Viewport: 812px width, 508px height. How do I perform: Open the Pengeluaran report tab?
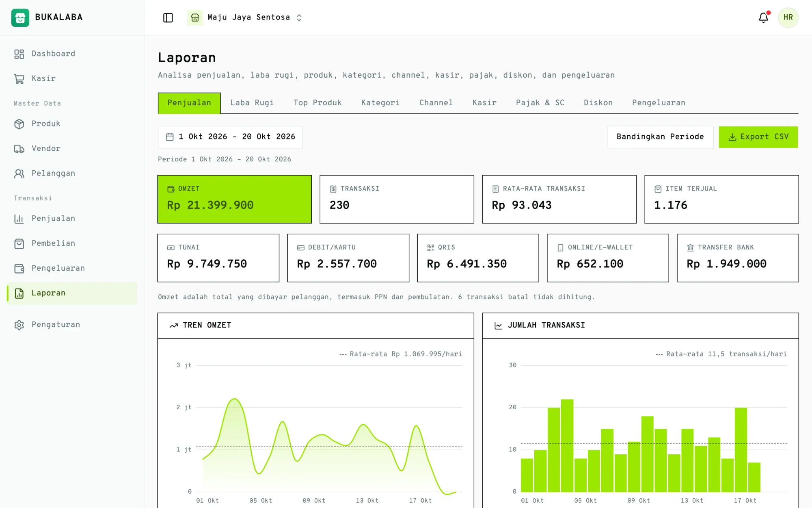(x=659, y=103)
